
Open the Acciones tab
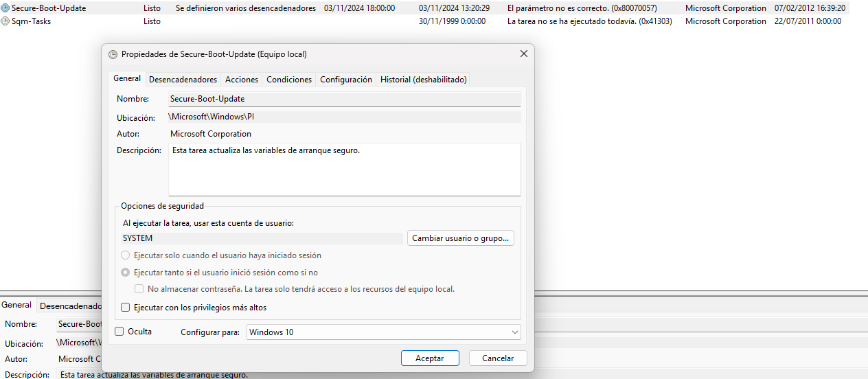pyautogui.click(x=242, y=80)
